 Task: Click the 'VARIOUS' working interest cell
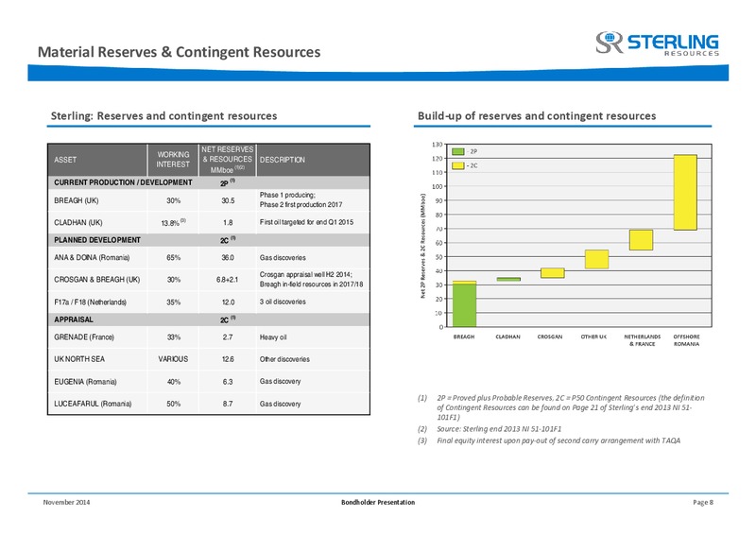pyautogui.click(x=173, y=359)
